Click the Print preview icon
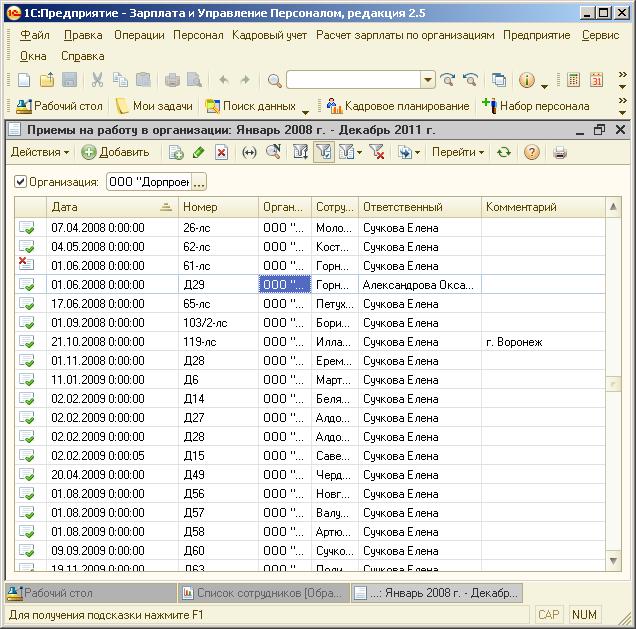 point(194,80)
